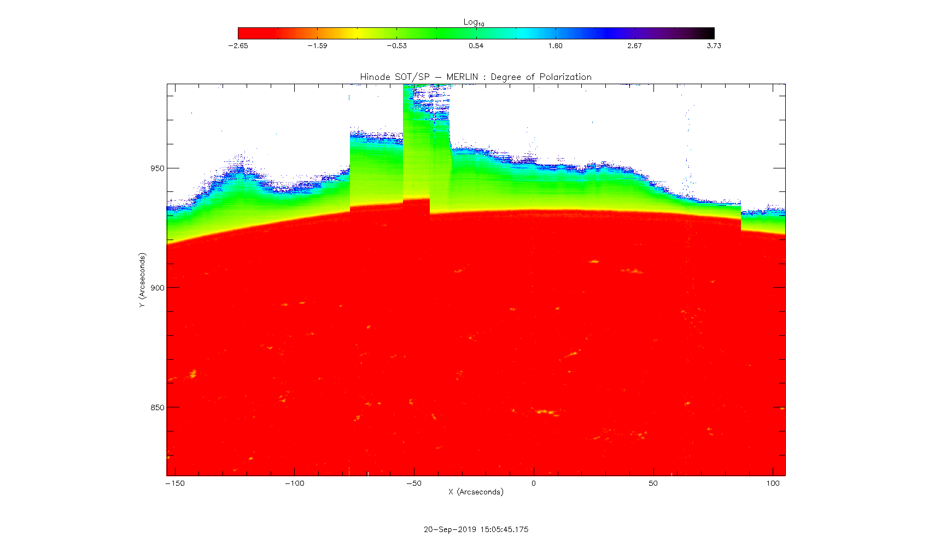952x560 pixels.
Task: Click the 1.60 colorbar tick label
Action: 555,46
